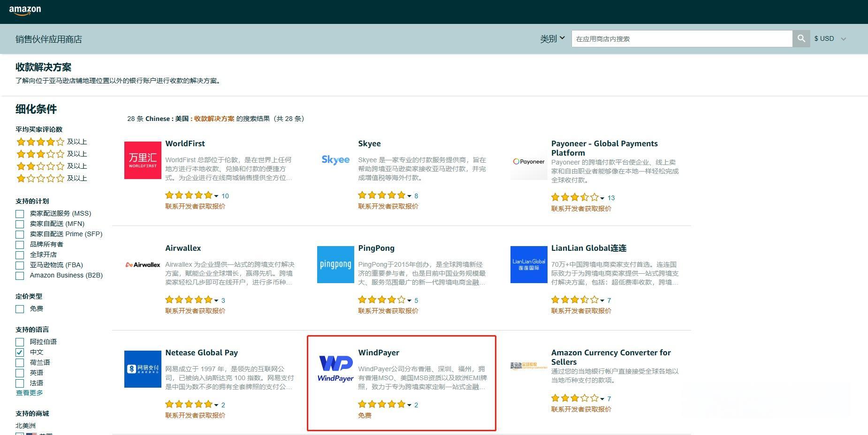
Task: Check the 英语 language box
Action: coord(20,373)
